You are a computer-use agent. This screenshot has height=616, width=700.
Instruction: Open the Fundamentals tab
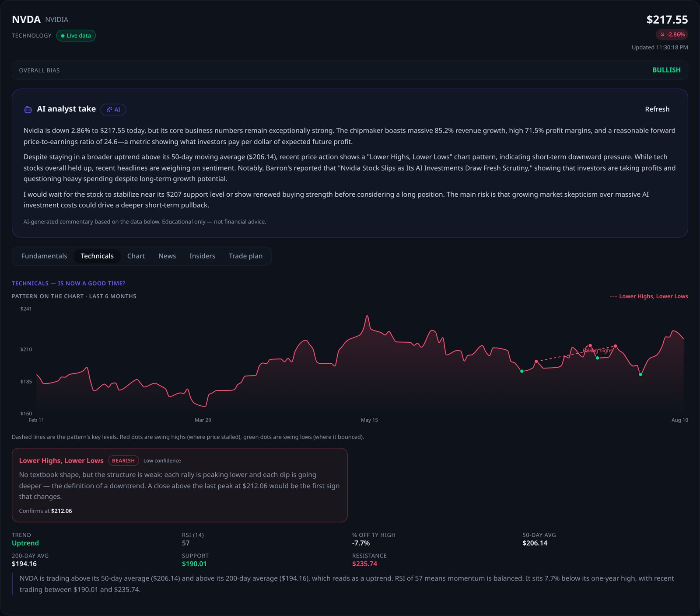44,256
